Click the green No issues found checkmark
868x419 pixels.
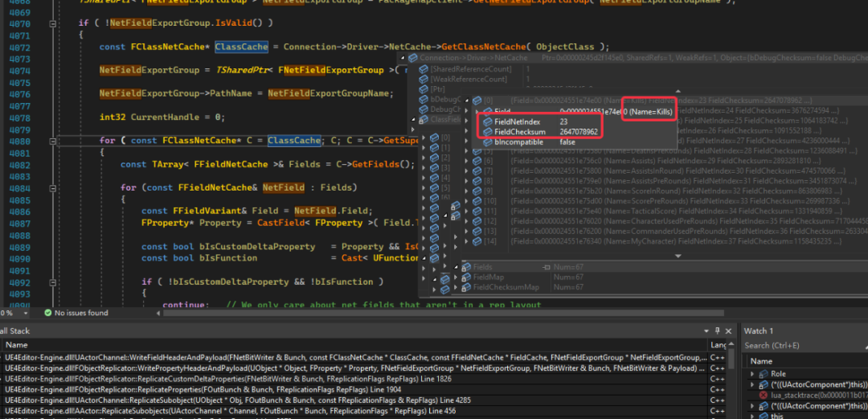(x=47, y=313)
